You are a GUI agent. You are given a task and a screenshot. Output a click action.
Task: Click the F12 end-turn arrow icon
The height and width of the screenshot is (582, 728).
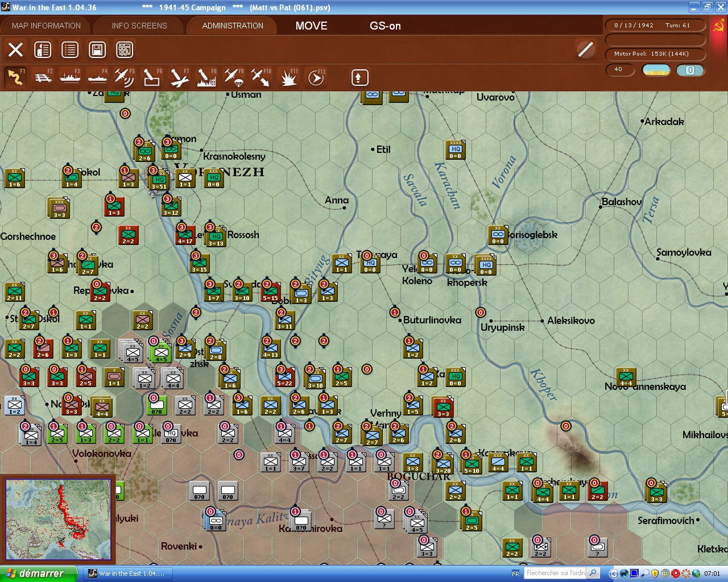[x=316, y=77]
